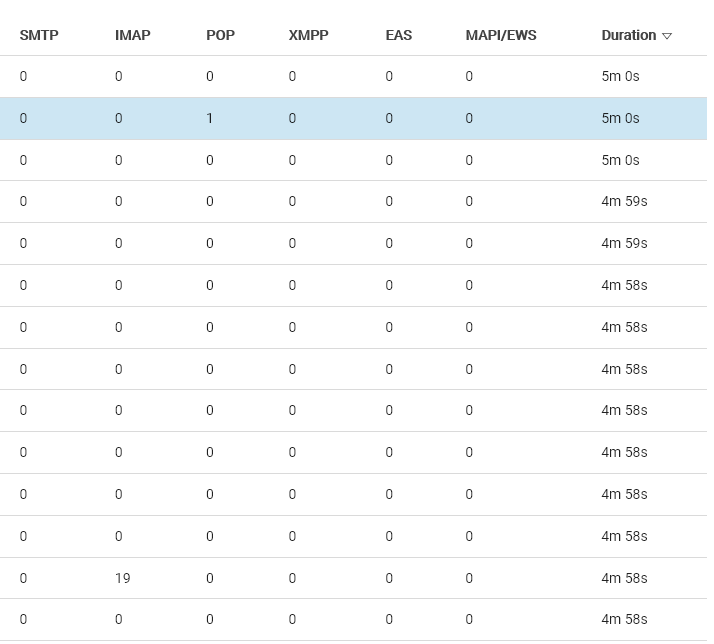Viewport: 714px width, 644px height.
Task: Select the XMPP column header
Action: [x=308, y=35]
